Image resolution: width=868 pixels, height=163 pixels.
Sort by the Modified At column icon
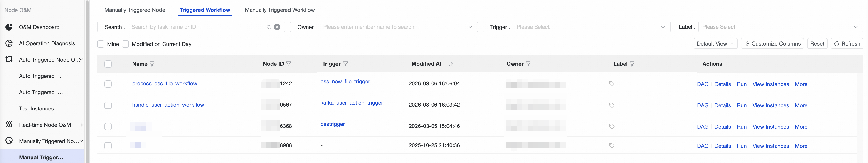[x=451, y=64]
